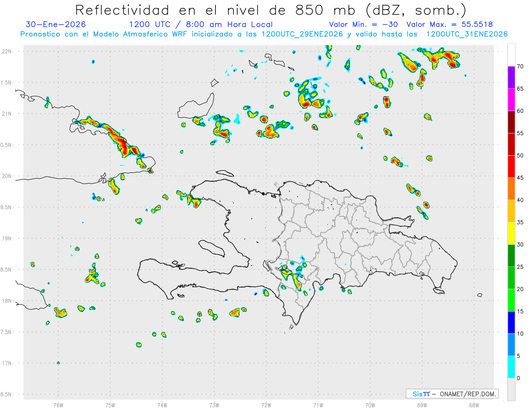Viewport: 532px width, 411px height.
Task: Click the '70W' longitude axis label
Action: [370, 405]
